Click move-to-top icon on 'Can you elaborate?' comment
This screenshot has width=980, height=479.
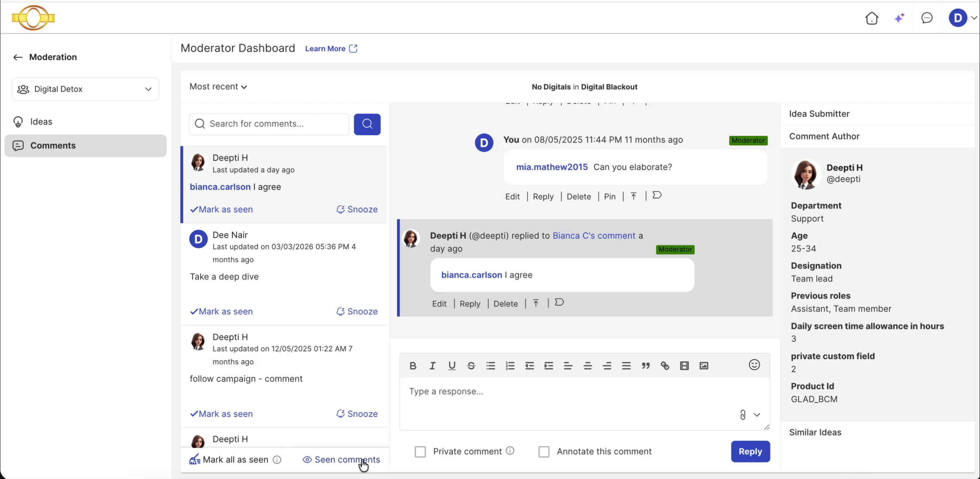[x=633, y=196]
